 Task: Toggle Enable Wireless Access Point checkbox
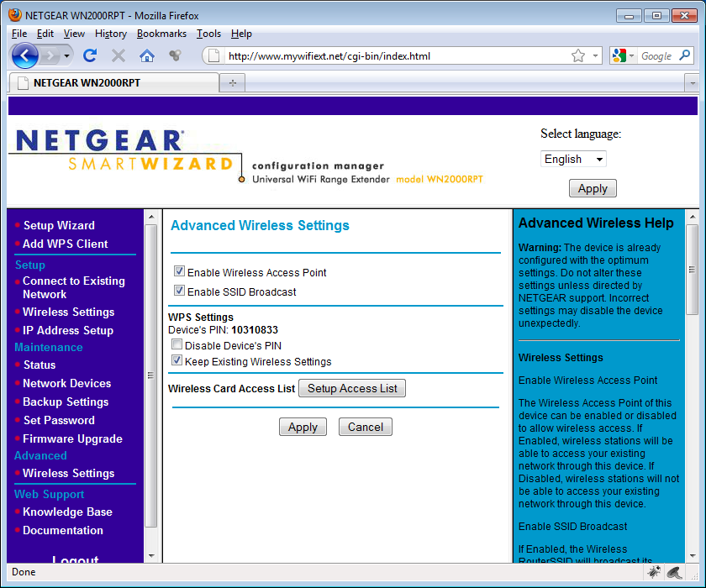pos(179,270)
